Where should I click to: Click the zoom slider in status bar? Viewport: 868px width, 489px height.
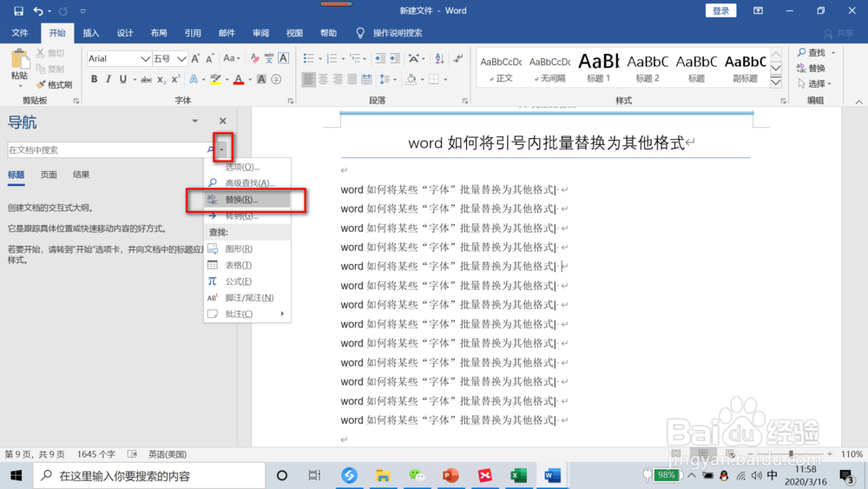point(791,453)
